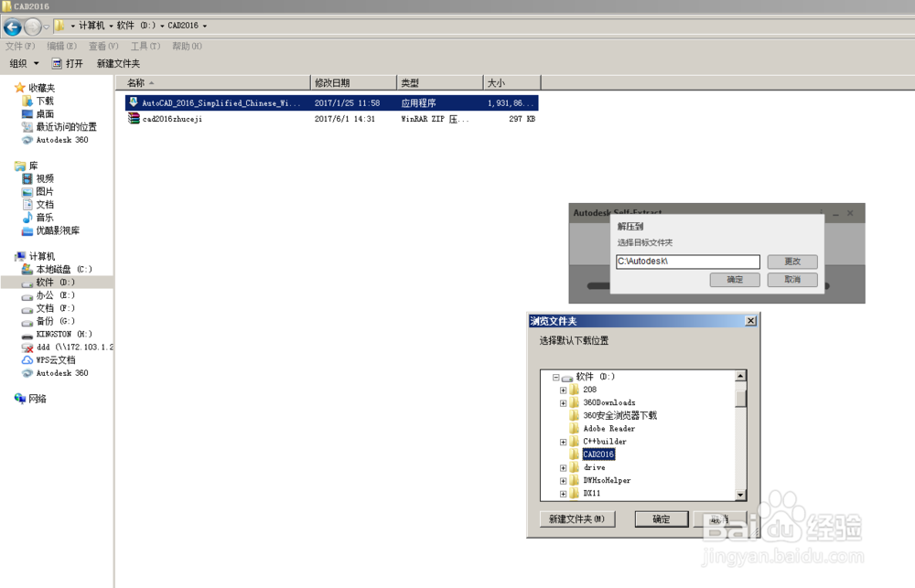Screen dimensions: 915x588
Task: Sort files by the 类型 column header
Action: tap(441, 83)
